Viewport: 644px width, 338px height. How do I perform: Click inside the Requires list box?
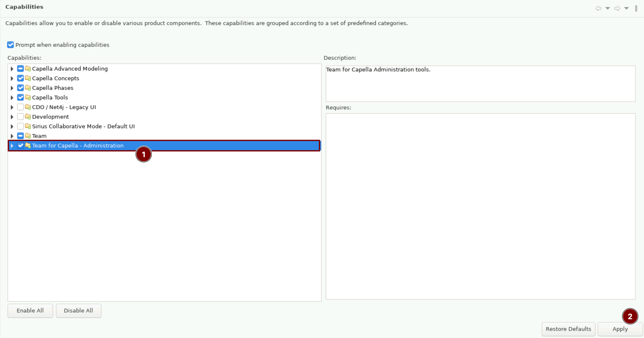(480, 206)
